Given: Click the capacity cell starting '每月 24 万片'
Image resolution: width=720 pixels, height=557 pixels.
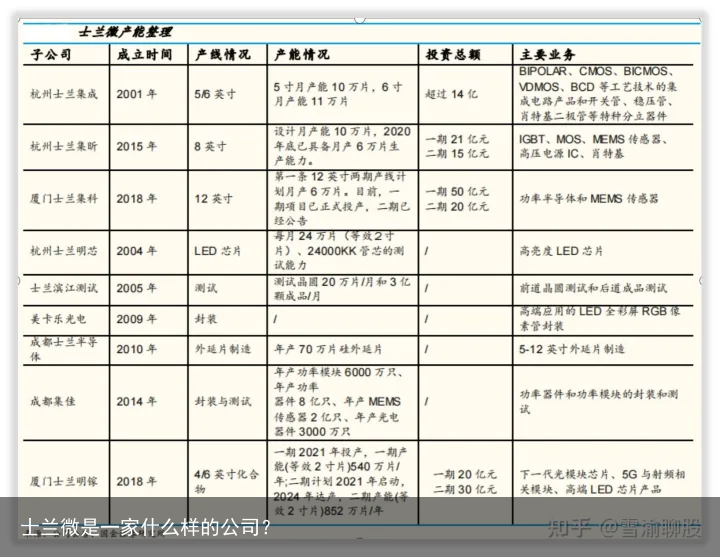Looking at the screenshot, I should point(339,251).
